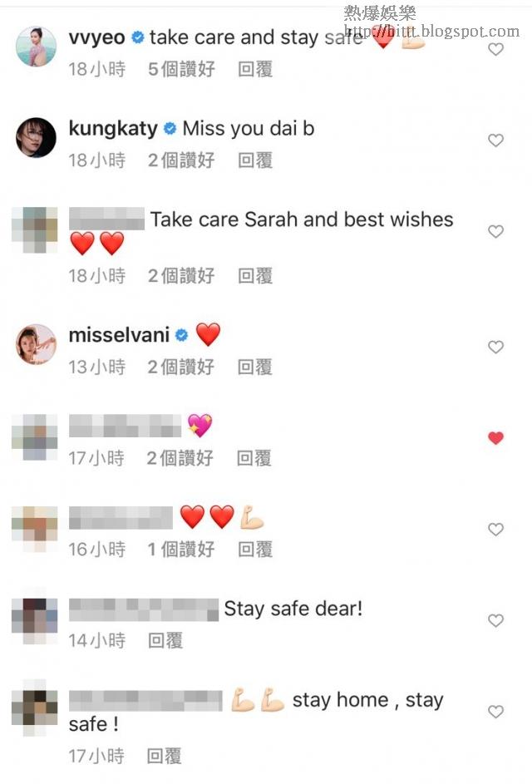532x784 pixels.
Task: Like the "stay home, stay safe" comment
Action: pos(495,712)
